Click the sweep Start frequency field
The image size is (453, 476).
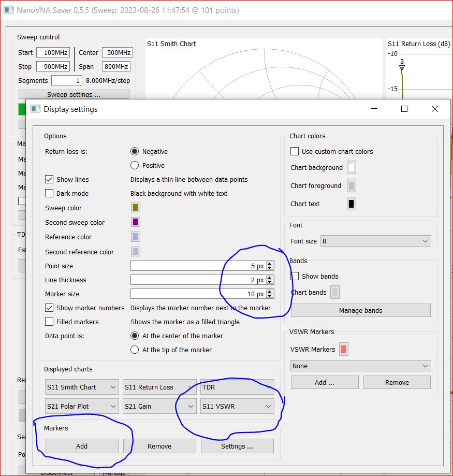click(53, 53)
